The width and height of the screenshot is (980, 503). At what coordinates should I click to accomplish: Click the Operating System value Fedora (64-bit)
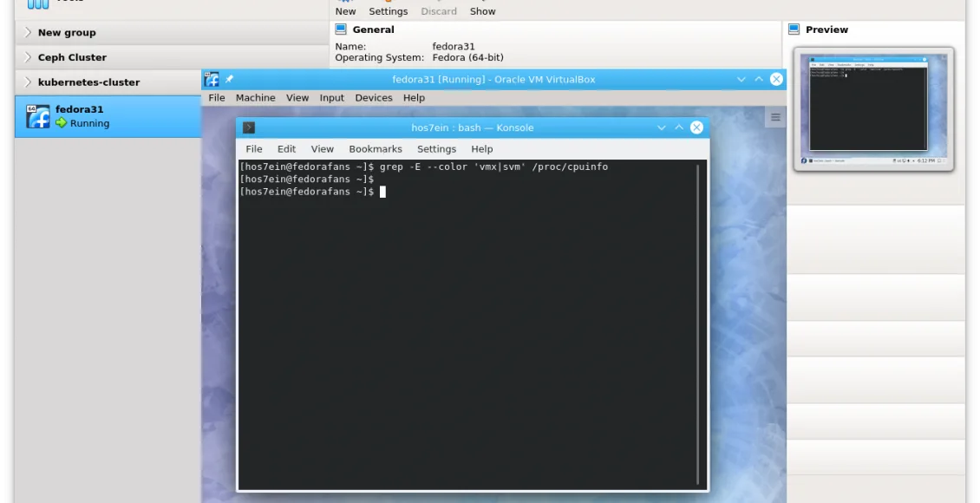[467, 57]
